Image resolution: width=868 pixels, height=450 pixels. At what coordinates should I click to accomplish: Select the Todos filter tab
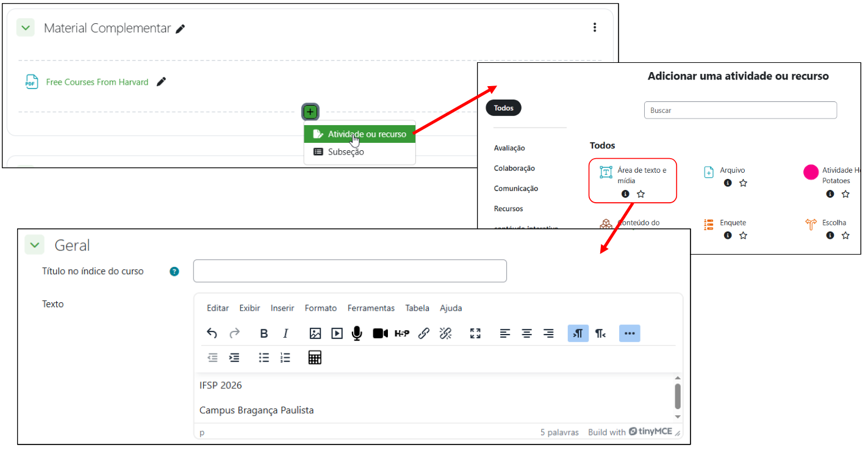tap(504, 108)
